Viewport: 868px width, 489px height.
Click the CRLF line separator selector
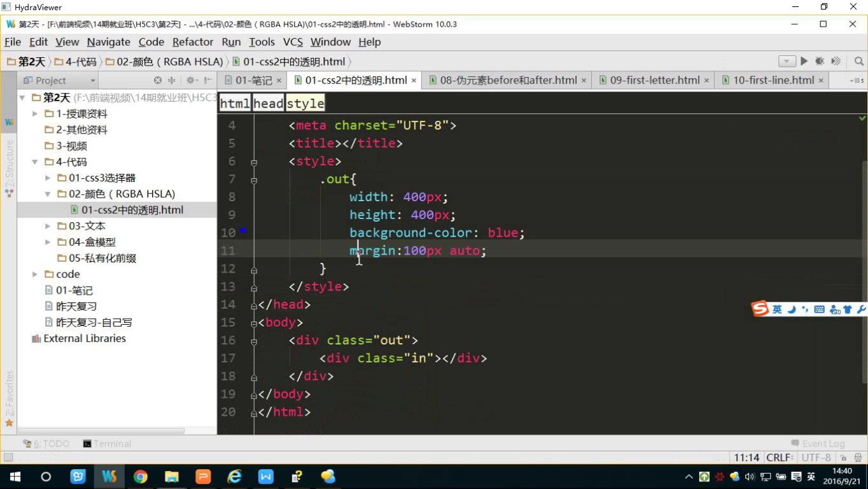(x=780, y=457)
